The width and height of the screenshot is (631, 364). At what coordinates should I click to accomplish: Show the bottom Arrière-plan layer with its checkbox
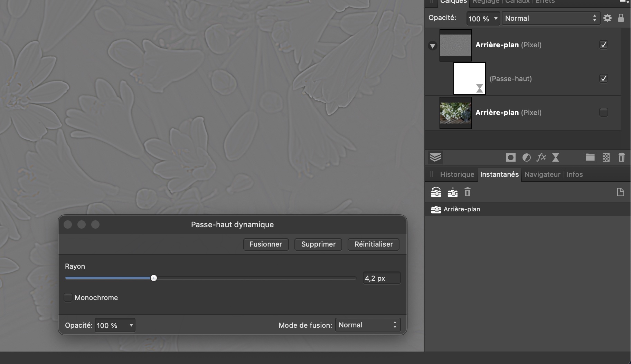coord(604,112)
